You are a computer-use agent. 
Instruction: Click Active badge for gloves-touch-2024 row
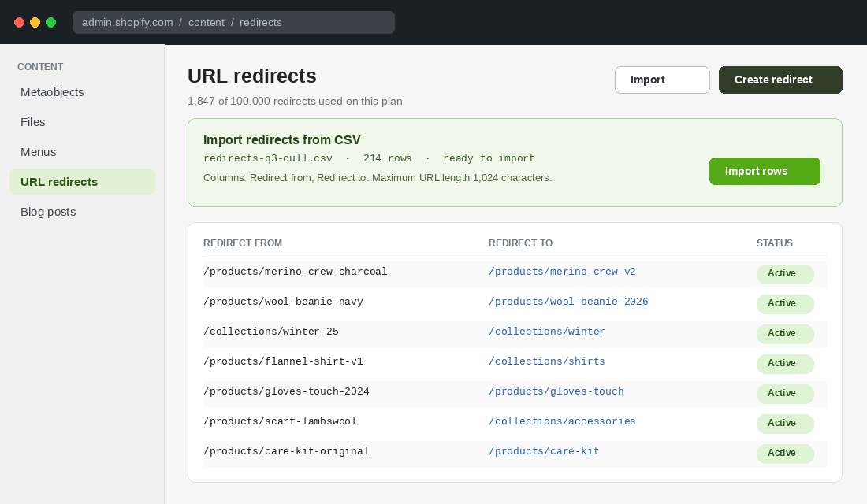[x=785, y=393]
